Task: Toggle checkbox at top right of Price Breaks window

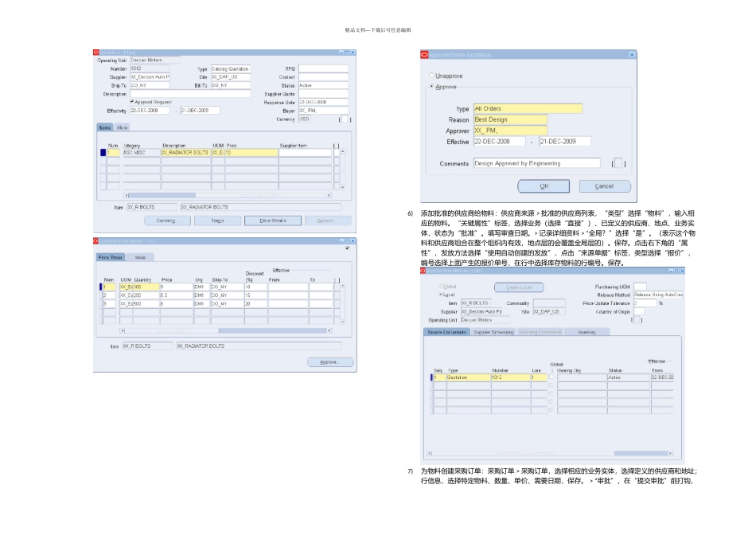Action: pos(347,248)
